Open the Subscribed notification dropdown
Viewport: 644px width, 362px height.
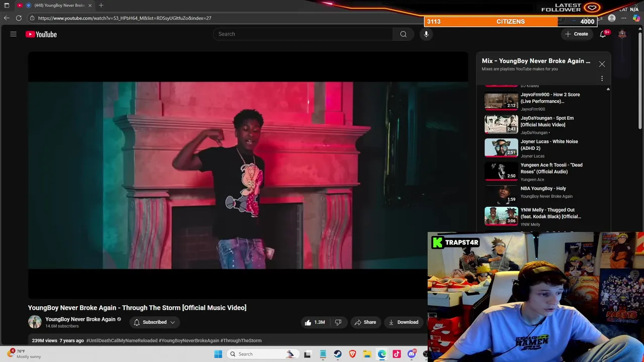[155, 322]
